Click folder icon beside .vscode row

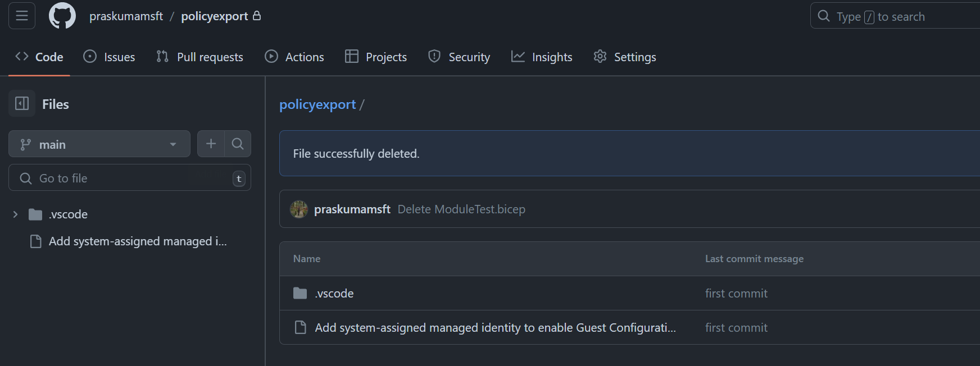point(300,293)
